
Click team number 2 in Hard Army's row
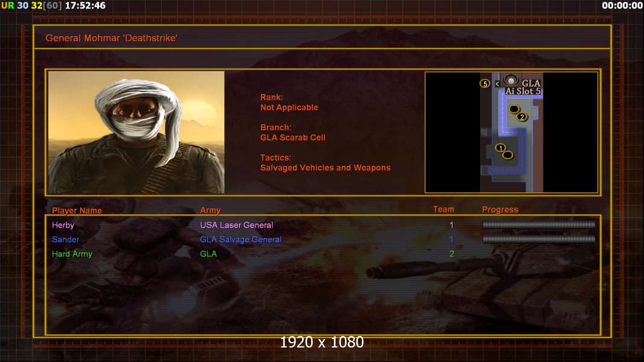pyautogui.click(x=451, y=254)
